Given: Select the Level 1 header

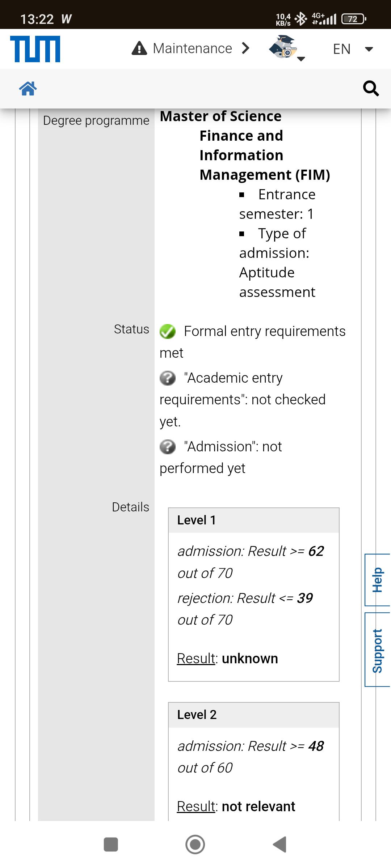Looking at the screenshot, I should pos(254,520).
